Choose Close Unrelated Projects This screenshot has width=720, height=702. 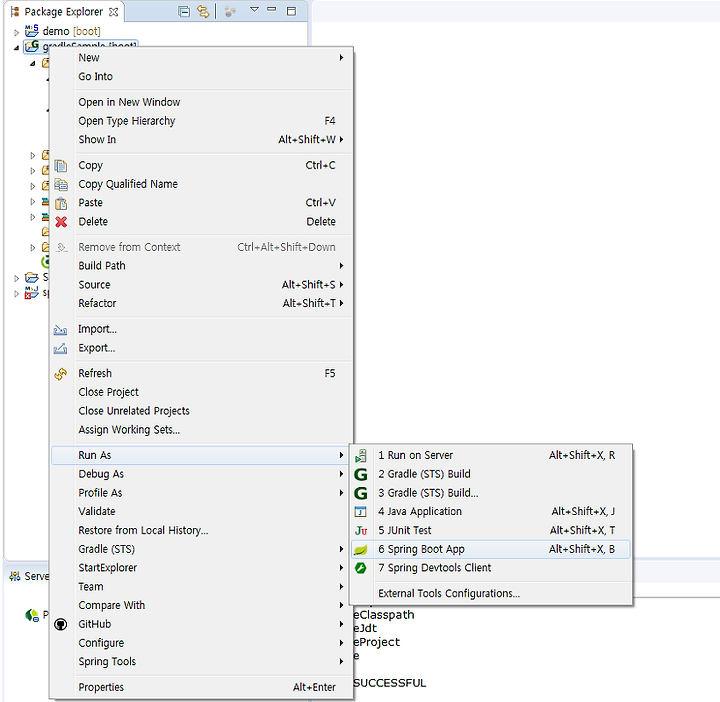(x=201, y=411)
